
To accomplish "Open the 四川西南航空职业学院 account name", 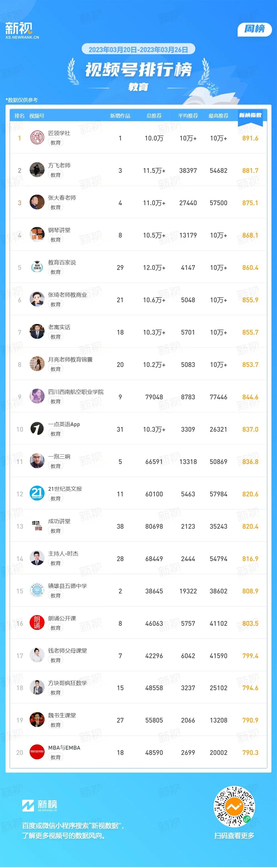I will (x=76, y=392).
